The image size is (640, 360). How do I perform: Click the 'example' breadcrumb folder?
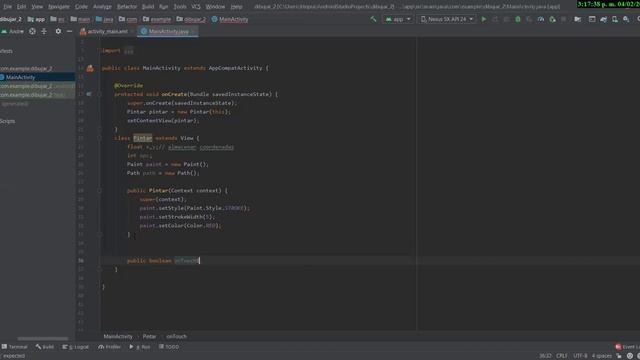(157, 19)
